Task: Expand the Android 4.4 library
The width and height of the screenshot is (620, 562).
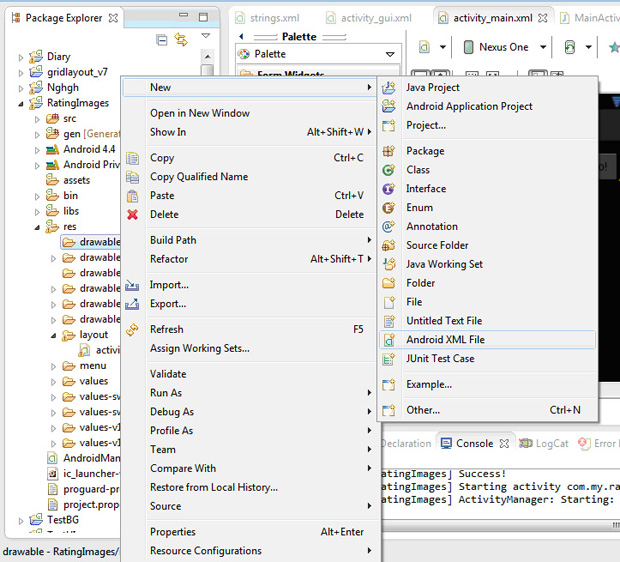Action: [x=37, y=150]
